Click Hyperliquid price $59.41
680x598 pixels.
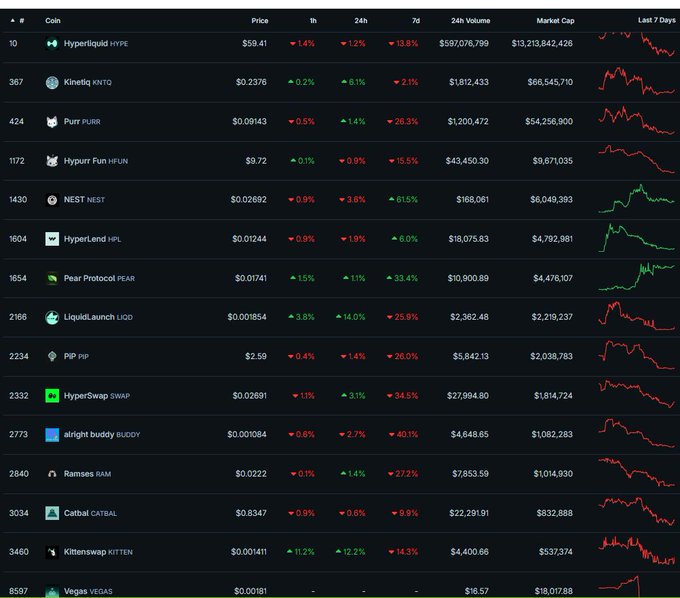tap(255, 43)
